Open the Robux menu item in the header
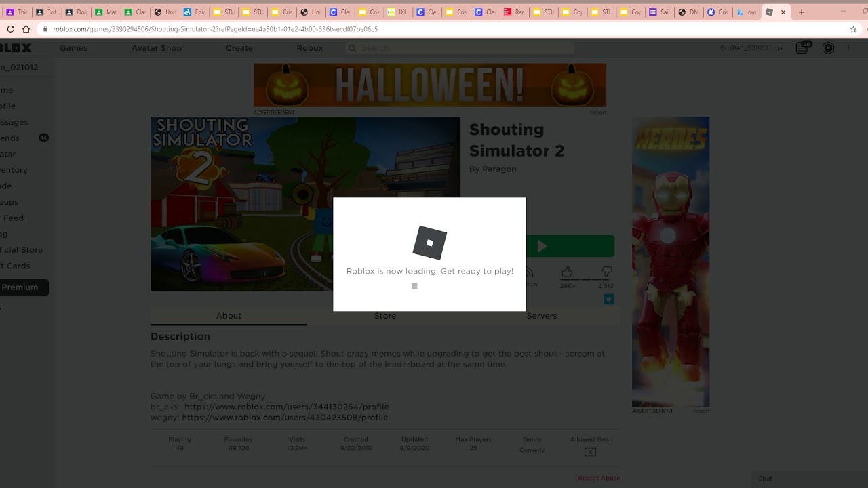The height and width of the screenshot is (488, 868). click(310, 48)
